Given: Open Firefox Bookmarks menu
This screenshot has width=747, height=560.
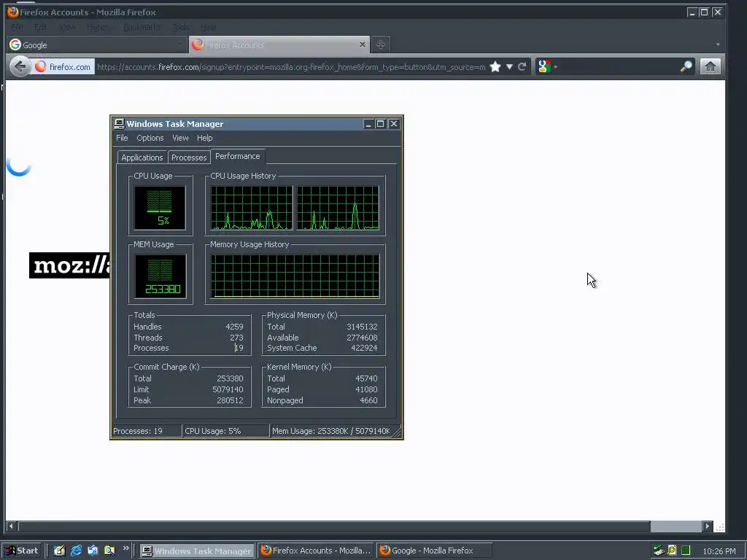Looking at the screenshot, I should tap(142, 27).
